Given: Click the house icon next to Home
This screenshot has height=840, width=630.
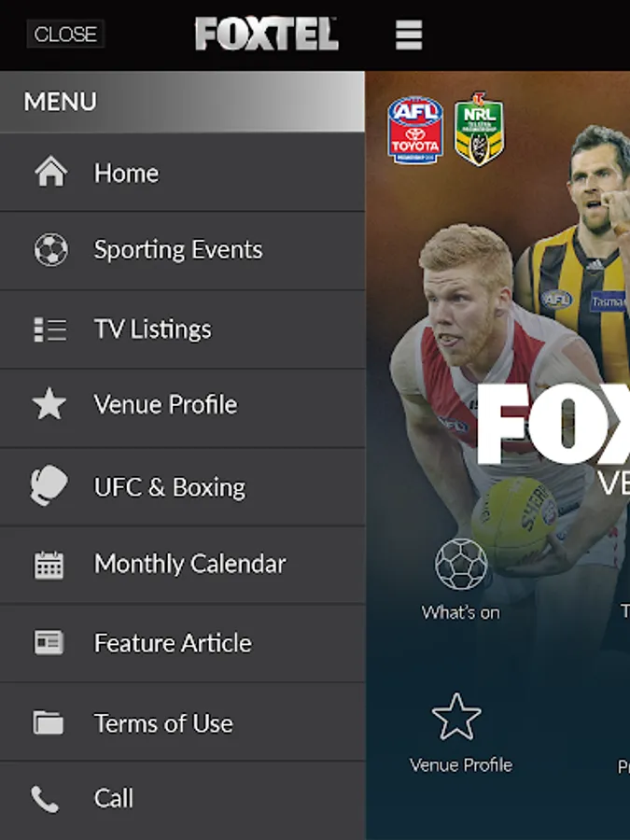Looking at the screenshot, I should coord(51,172).
